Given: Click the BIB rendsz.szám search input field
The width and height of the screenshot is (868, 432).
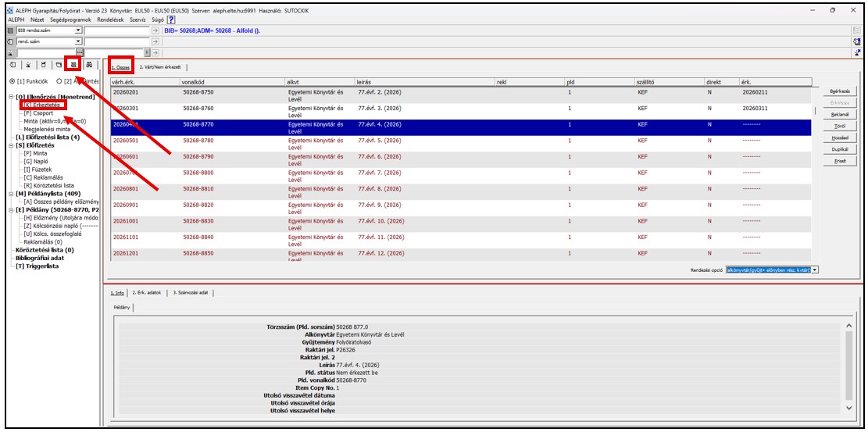Looking at the screenshot, I should click(x=117, y=30).
